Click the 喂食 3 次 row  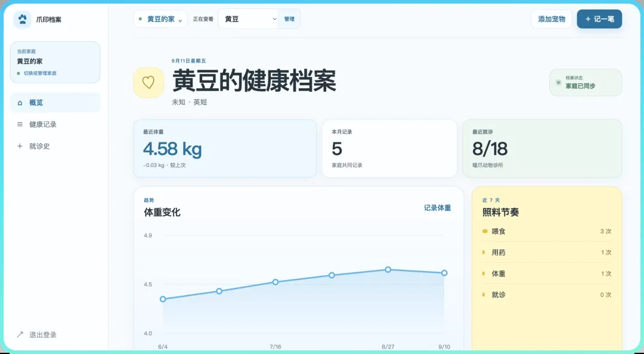coord(547,231)
